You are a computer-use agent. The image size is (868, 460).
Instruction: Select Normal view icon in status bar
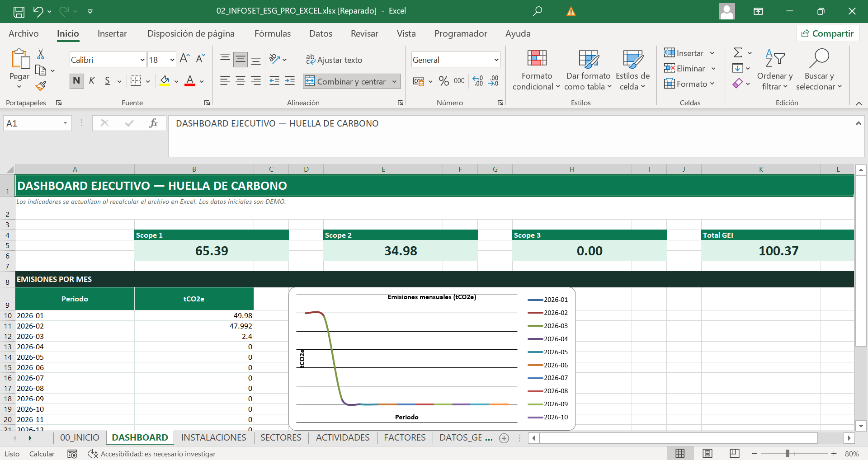tap(680, 453)
